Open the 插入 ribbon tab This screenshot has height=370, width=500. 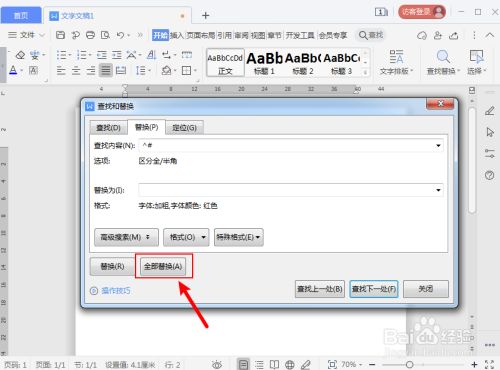[x=177, y=35]
